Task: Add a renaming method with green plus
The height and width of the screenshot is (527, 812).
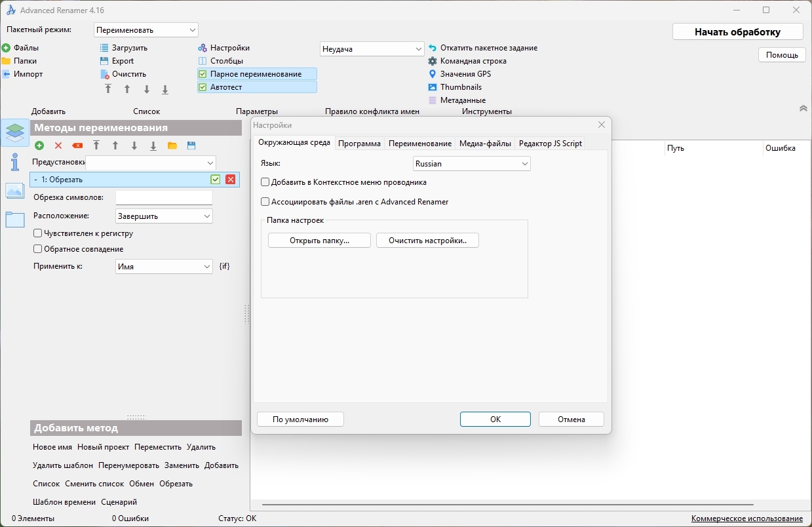Action: pos(39,146)
